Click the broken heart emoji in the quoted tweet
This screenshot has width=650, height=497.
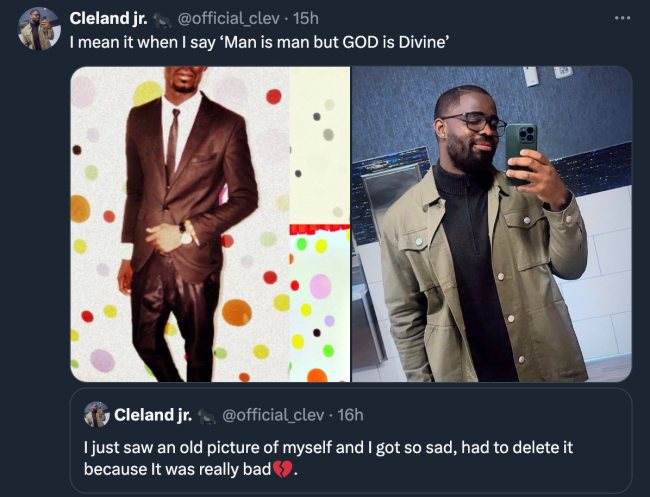click(x=286, y=468)
